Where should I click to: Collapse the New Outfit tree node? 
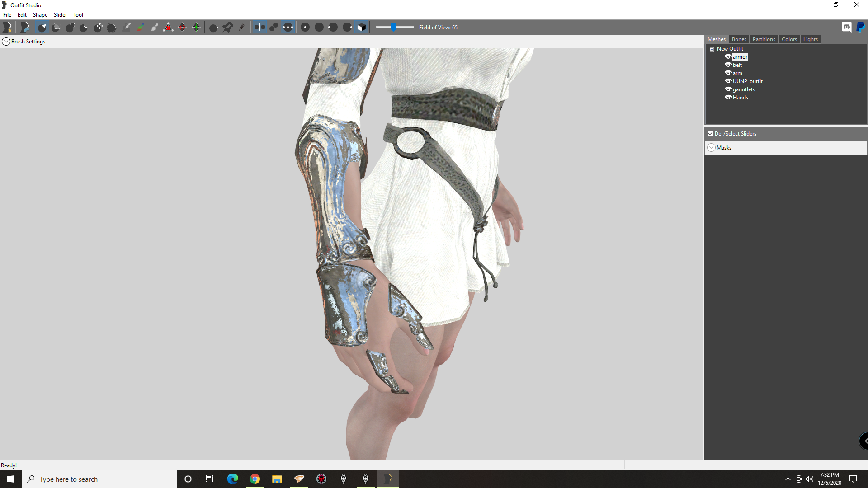pos(712,49)
